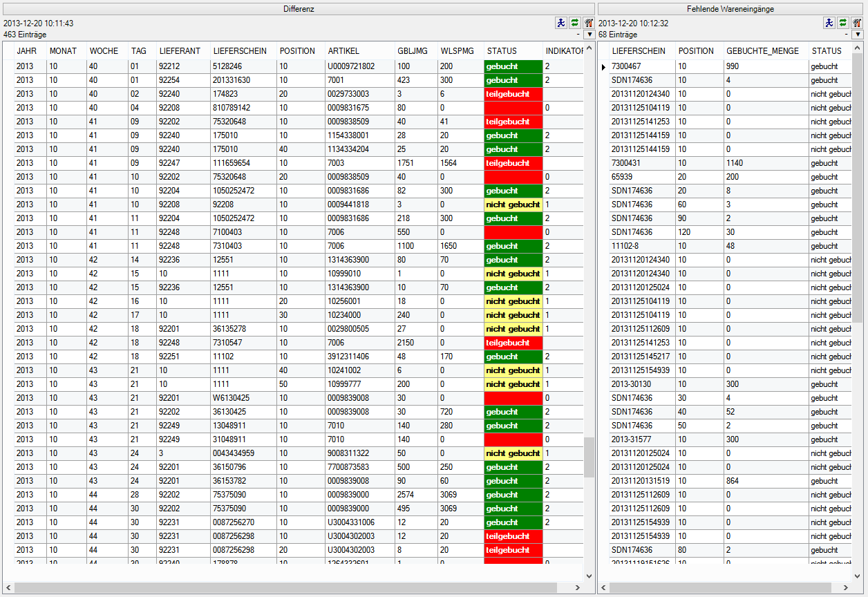Click the green refresh icon in Differenz panel
Viewport: 868px width, 597px height.
[x=574, y=23]
